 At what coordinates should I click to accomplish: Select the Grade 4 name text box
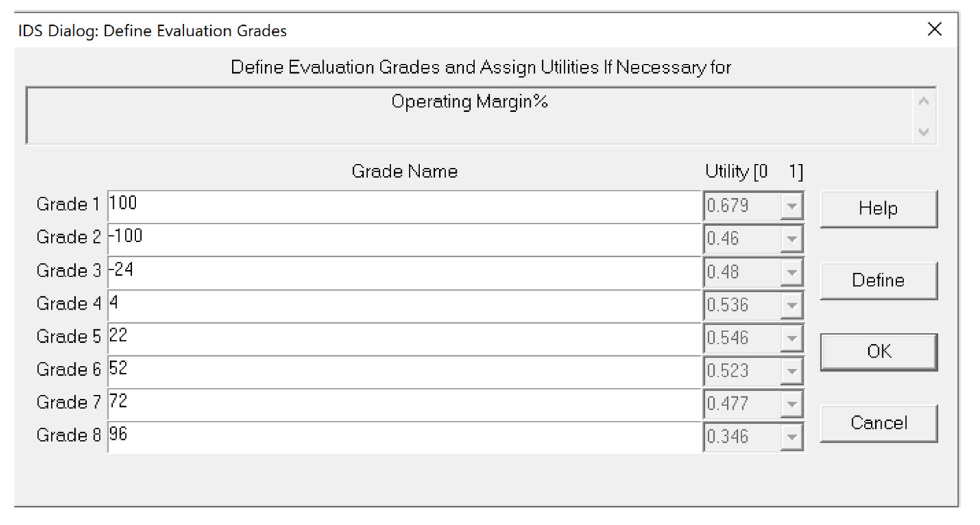[x=403, y=305]
